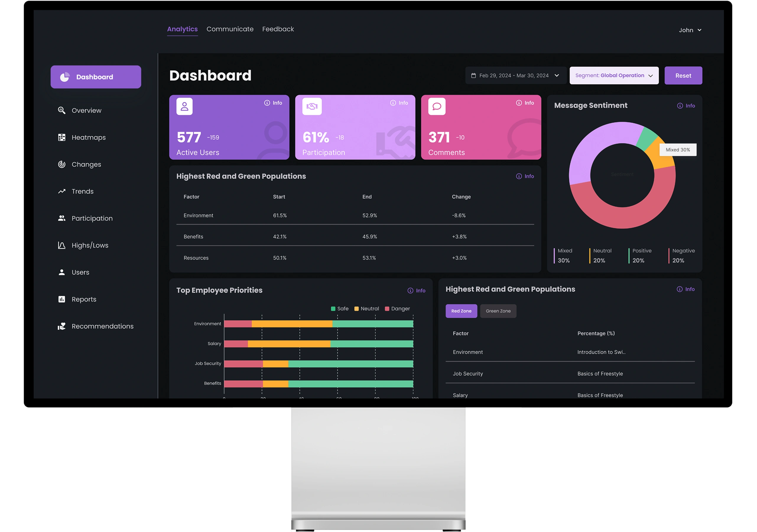Open the Reports section icon
The height and width of the screenshot is (532, 757).
61,299
